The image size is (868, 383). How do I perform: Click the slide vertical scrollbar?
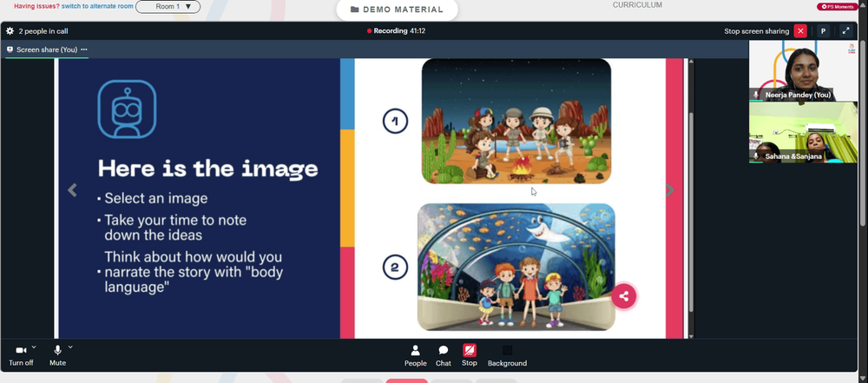tap(690, 211)
